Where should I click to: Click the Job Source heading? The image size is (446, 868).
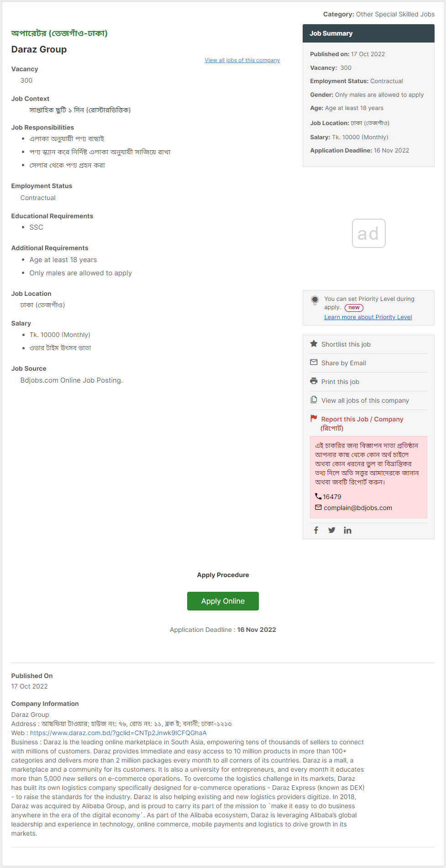pos(29,368)
